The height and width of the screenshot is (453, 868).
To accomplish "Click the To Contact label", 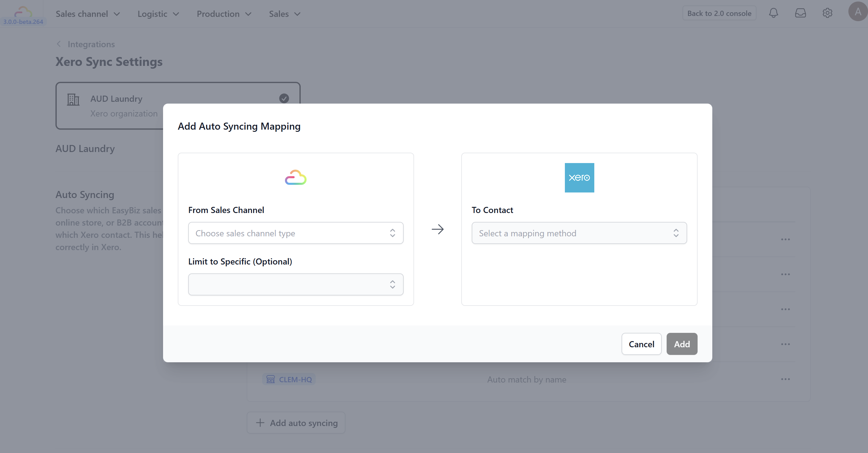I will (492, 210).
